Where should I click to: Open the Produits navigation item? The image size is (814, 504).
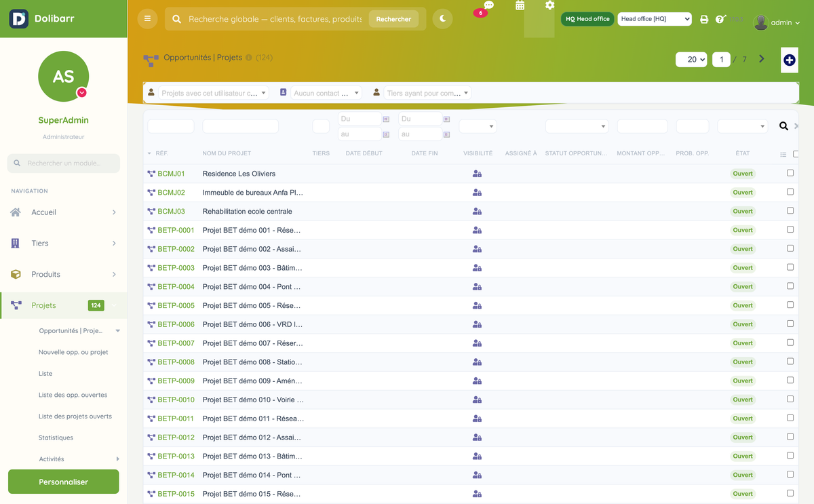coord(63,275)
